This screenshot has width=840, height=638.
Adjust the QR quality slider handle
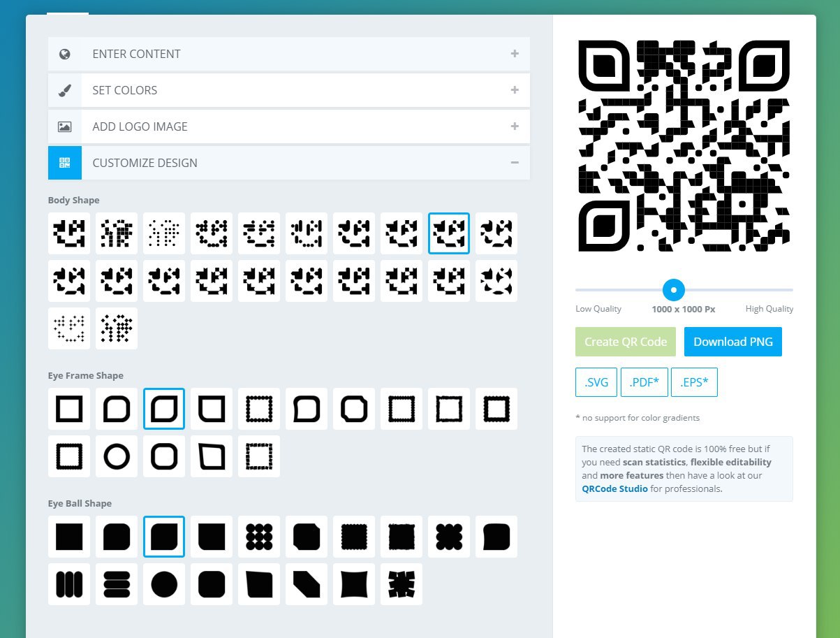(674, 289)
